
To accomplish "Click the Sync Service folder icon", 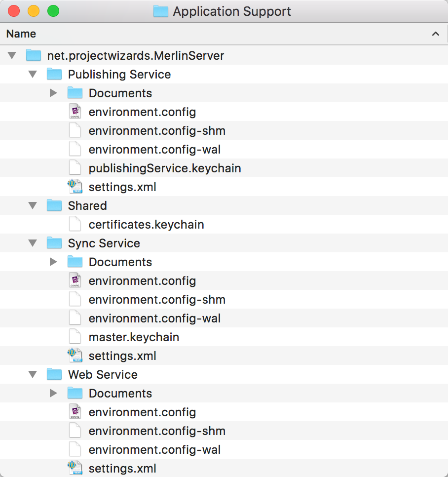I will click(54, 243).
